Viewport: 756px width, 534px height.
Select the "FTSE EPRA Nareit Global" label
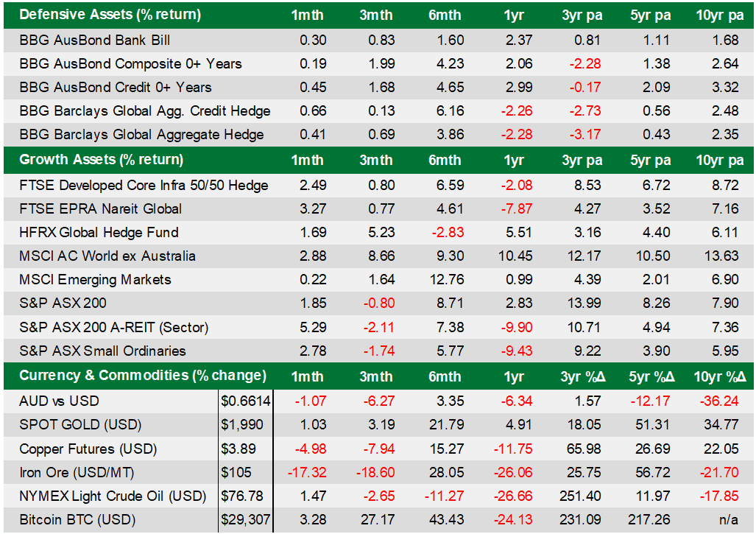(100, 209)
